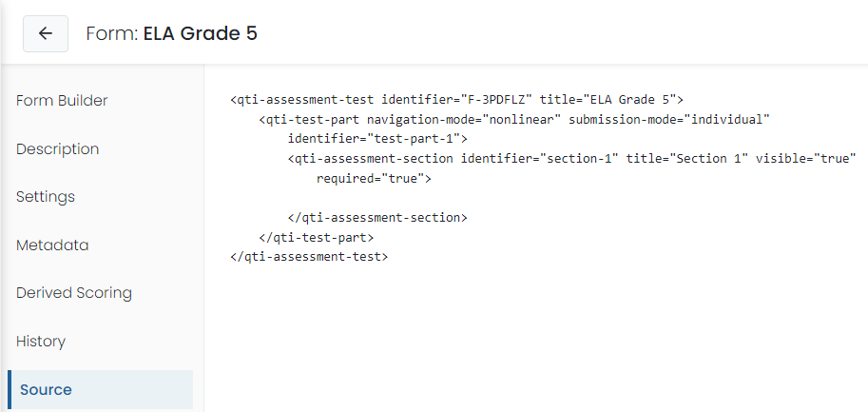Go to the Metadata section
The height and width of the screenshot is (412, 868).
[x=52, y=245]
